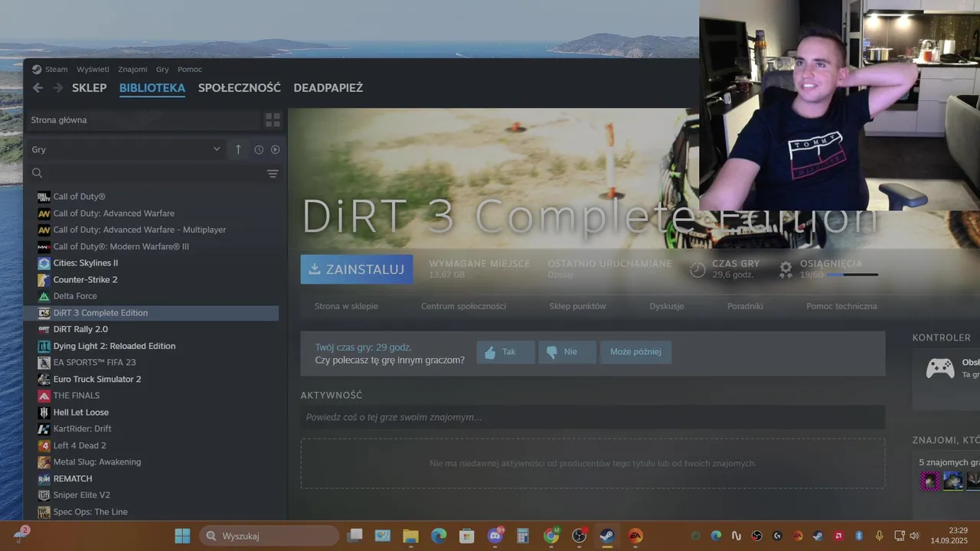Open Google Chrome from the taskbar

pyautogui.click(x=551, y=536)
